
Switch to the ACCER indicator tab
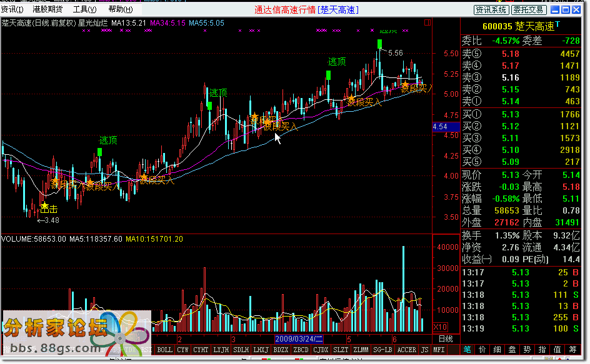point(406,350)
